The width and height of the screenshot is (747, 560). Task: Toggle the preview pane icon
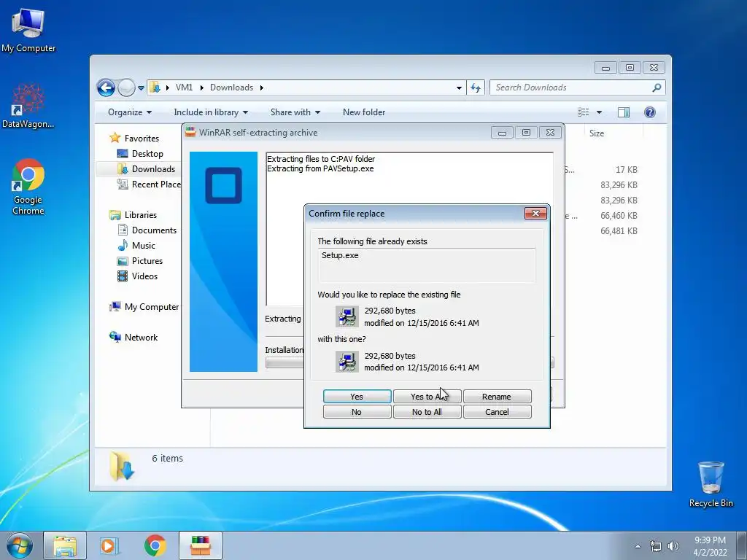point(624,112)
